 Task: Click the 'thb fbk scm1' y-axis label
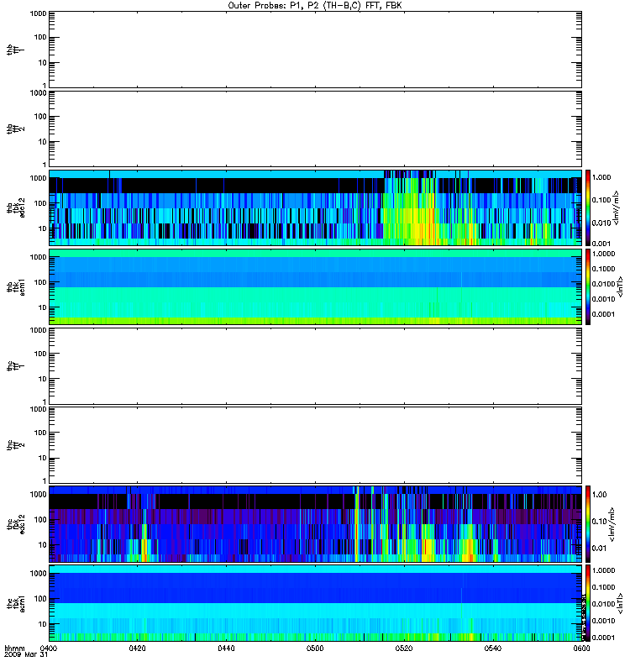point(16,286)
